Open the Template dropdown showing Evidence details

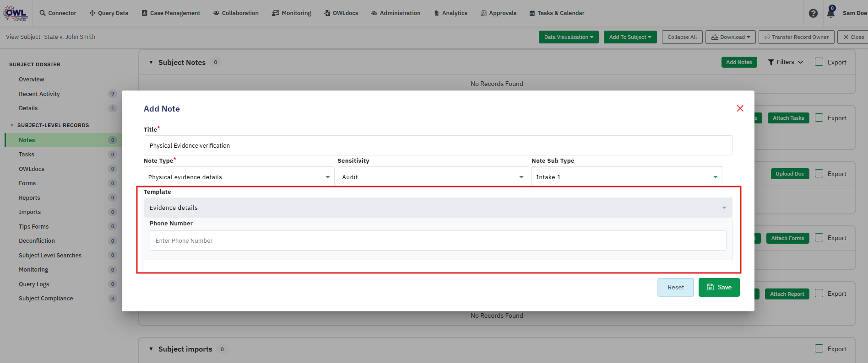click(x=438, y=208)
